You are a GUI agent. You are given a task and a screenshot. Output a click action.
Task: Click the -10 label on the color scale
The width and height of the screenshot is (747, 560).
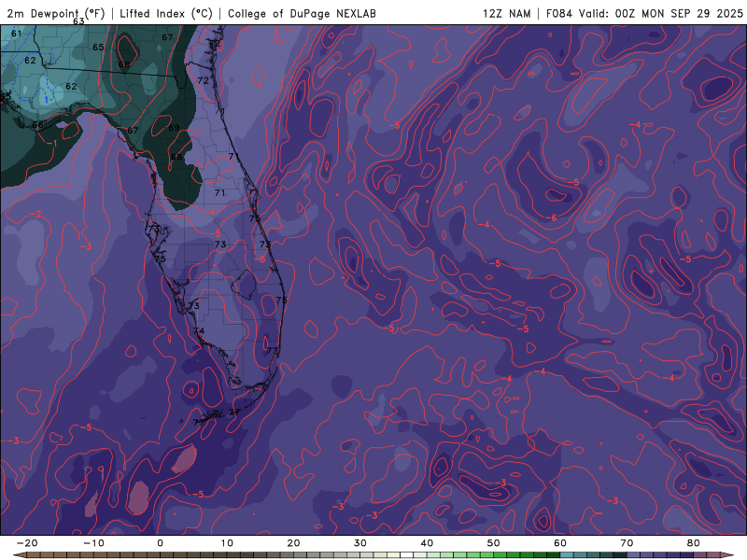tap(93, 543)
